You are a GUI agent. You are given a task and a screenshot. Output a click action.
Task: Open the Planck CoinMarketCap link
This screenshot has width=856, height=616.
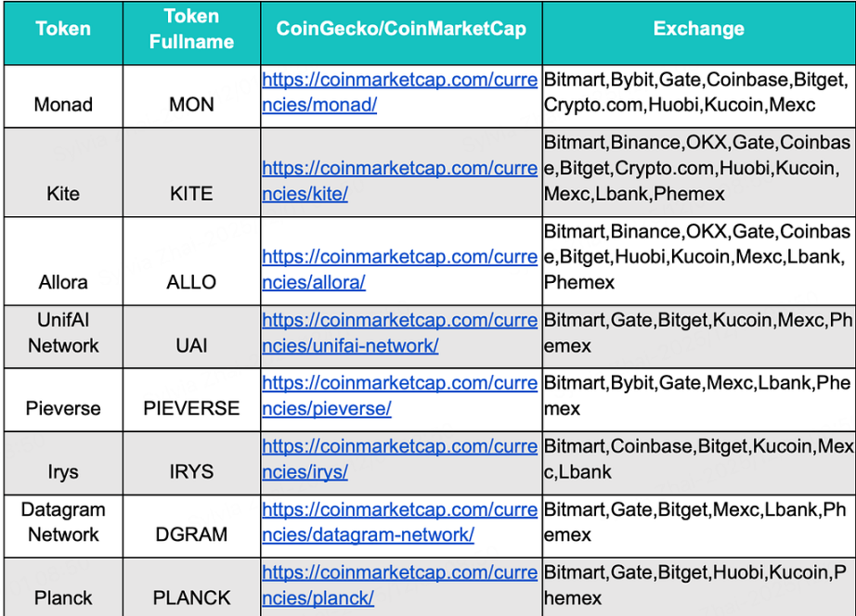pyautogui.click(x=399, y=572)
